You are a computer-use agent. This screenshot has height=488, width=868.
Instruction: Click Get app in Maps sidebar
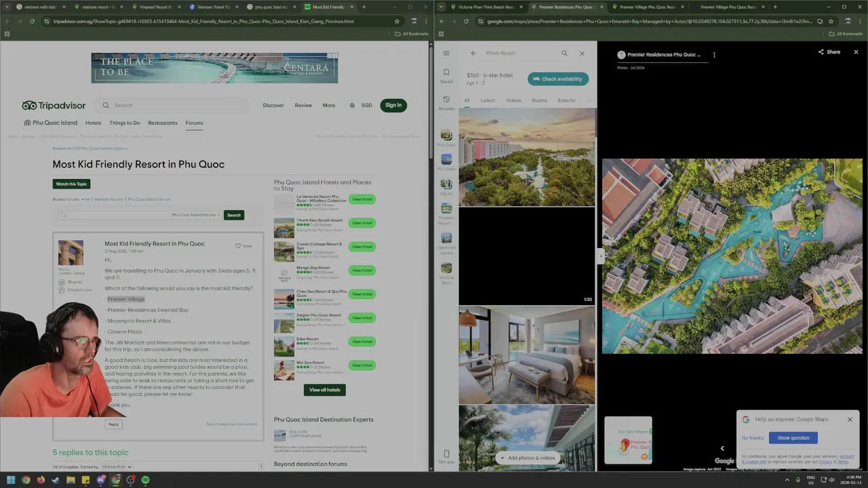(x=446, y=457)
